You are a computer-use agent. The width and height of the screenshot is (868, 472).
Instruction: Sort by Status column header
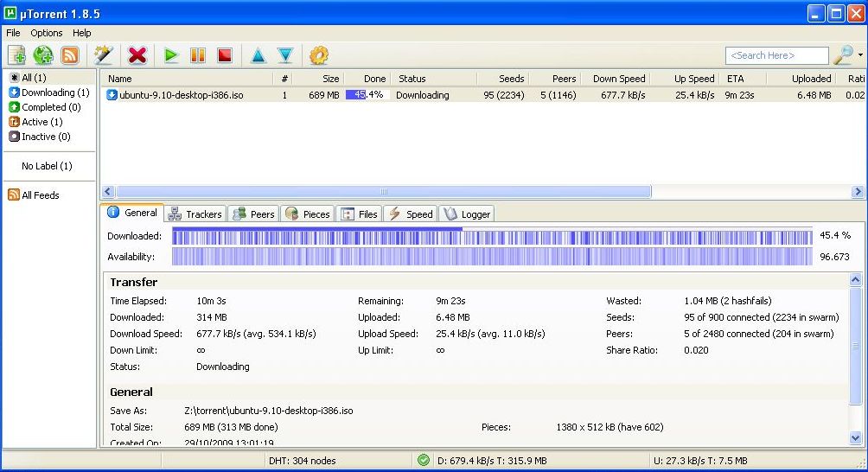point(434,79)
